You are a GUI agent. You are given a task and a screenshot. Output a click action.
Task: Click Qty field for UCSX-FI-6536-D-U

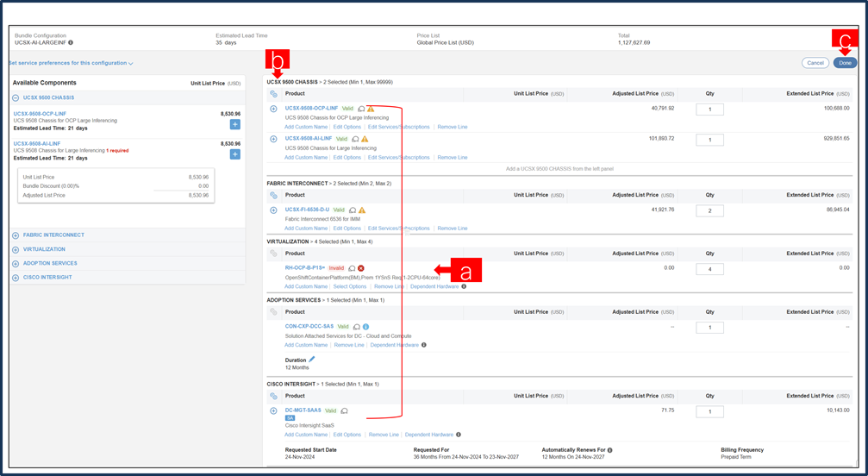point(709,211)
